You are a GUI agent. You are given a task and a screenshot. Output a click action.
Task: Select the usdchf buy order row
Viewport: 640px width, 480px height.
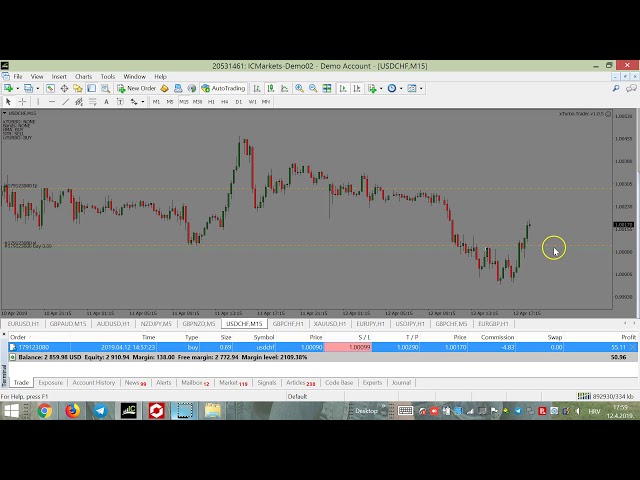coord(200,347)
